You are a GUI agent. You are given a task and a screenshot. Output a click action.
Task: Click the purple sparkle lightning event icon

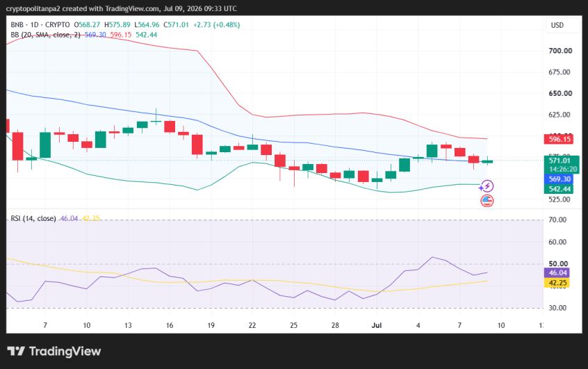[487, 186]
